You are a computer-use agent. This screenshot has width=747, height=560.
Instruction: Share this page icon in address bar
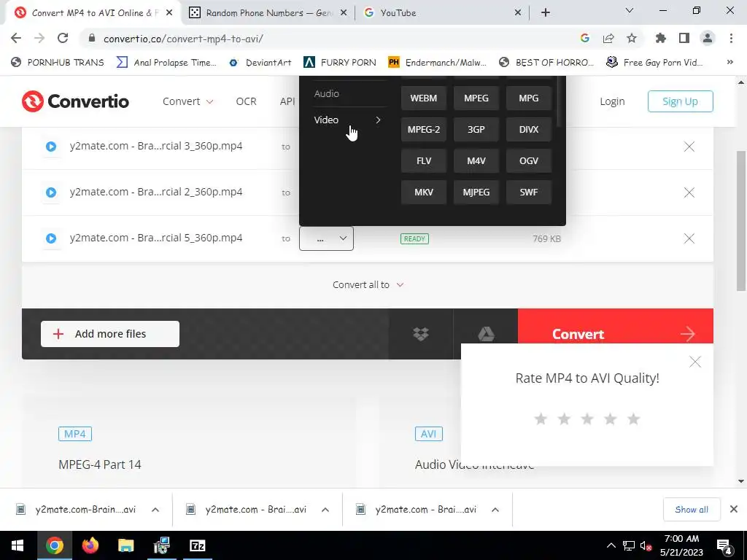[x=608, y=39]
